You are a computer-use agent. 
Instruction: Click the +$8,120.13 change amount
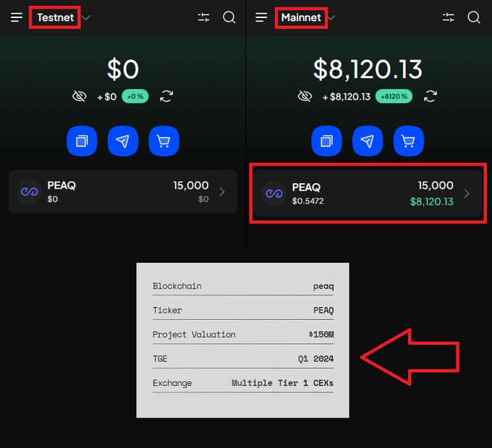click(x=347, y=97)
